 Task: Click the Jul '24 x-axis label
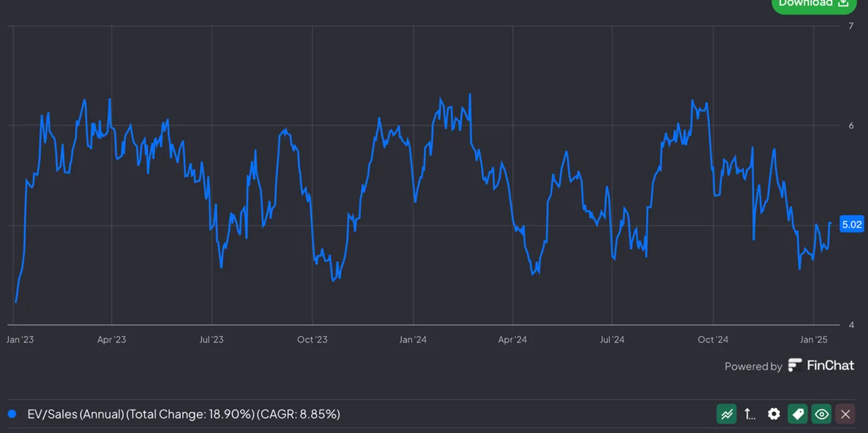coord(612,340)
